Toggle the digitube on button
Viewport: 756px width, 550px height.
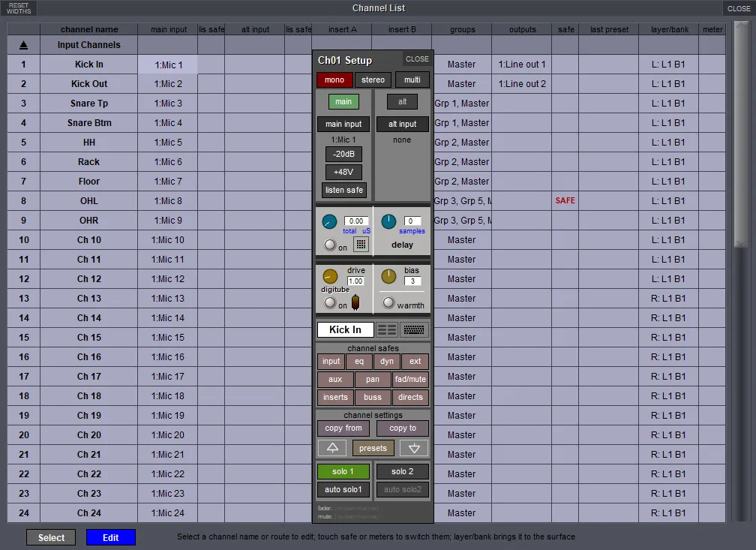[x=330, y=303]
